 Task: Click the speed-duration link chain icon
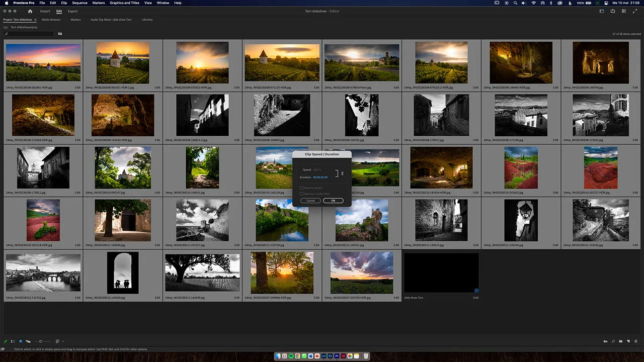343,173
